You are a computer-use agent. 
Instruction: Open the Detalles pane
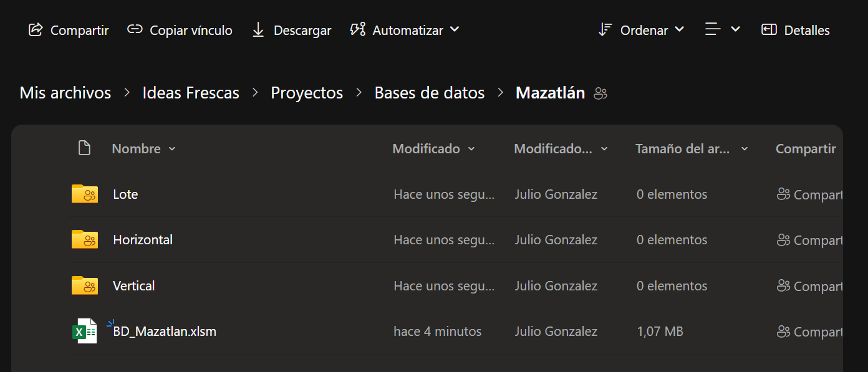796,30
